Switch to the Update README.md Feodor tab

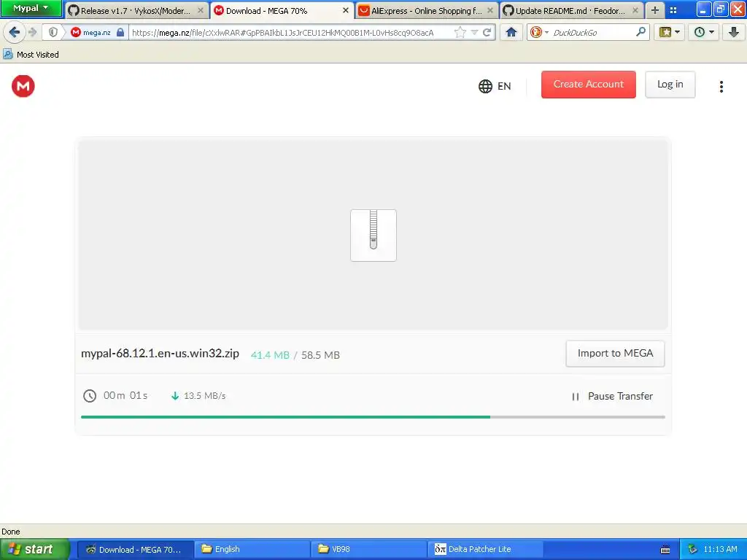(572, 10)
